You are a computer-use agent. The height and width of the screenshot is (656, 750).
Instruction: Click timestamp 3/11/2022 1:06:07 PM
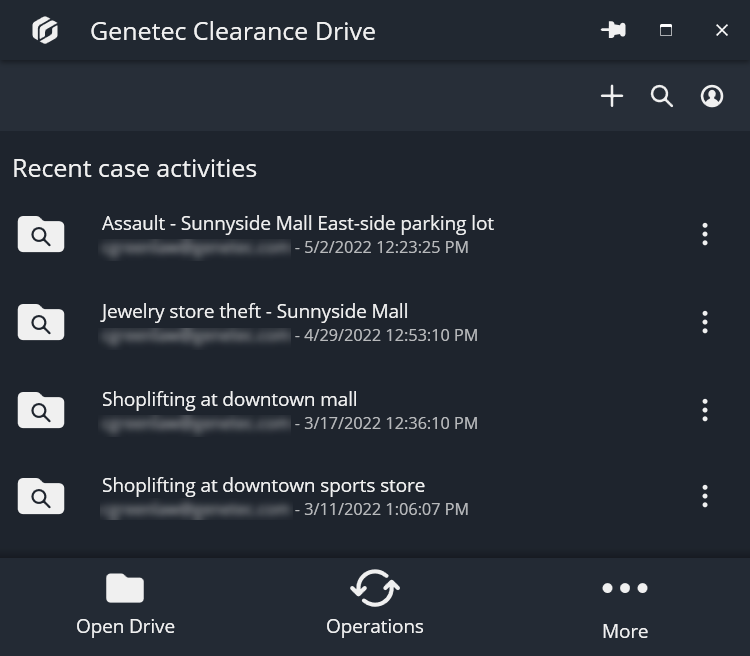(386, 510)
